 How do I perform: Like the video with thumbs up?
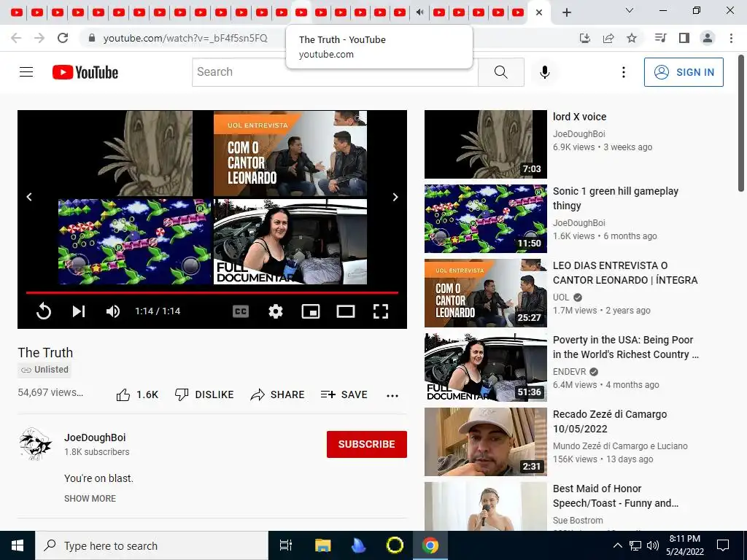(x=137, y=394)
